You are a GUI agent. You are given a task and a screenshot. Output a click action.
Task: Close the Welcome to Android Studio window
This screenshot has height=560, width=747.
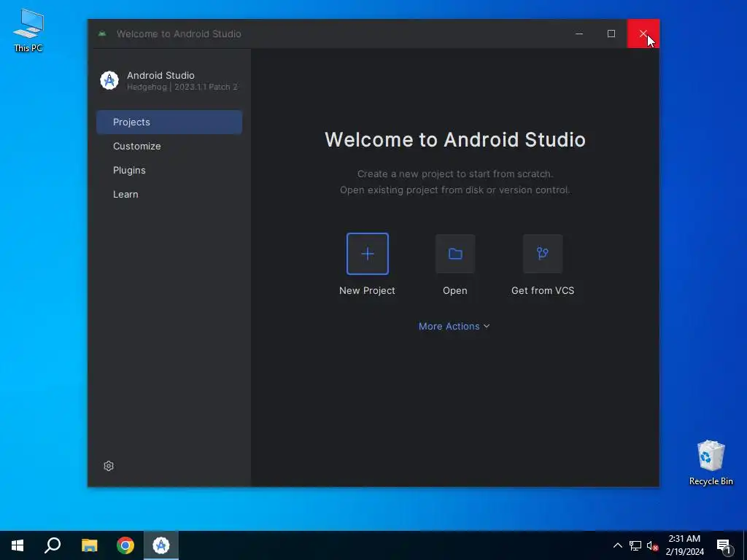point(643,34)
